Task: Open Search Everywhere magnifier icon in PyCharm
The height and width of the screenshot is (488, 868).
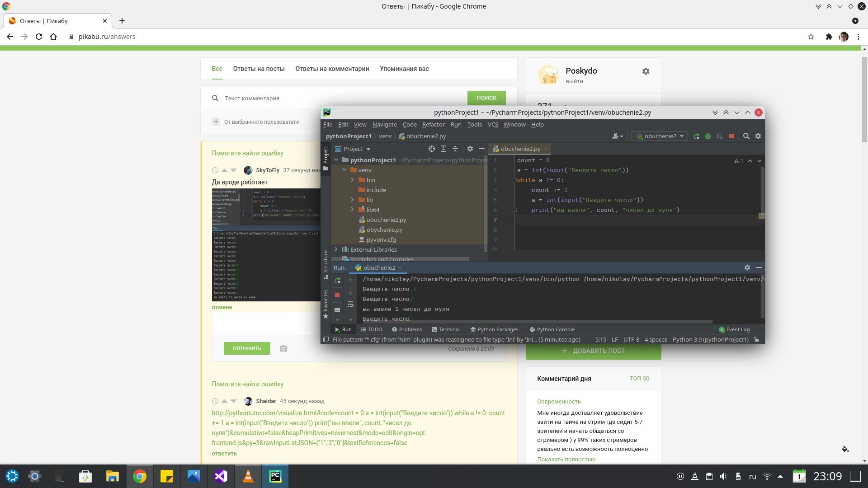Action: click(746, 136)
